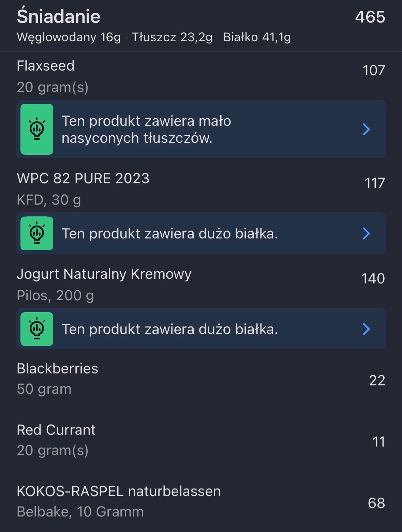Tap the 68 calorie value for KOKOS-RASPEL
Screen dimensions: 402x532
[376, 503]
